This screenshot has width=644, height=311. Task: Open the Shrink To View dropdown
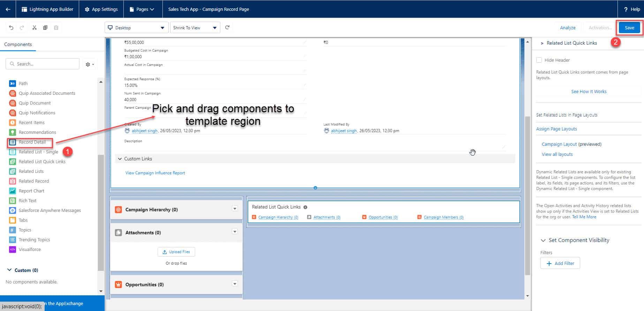point(195,28)
